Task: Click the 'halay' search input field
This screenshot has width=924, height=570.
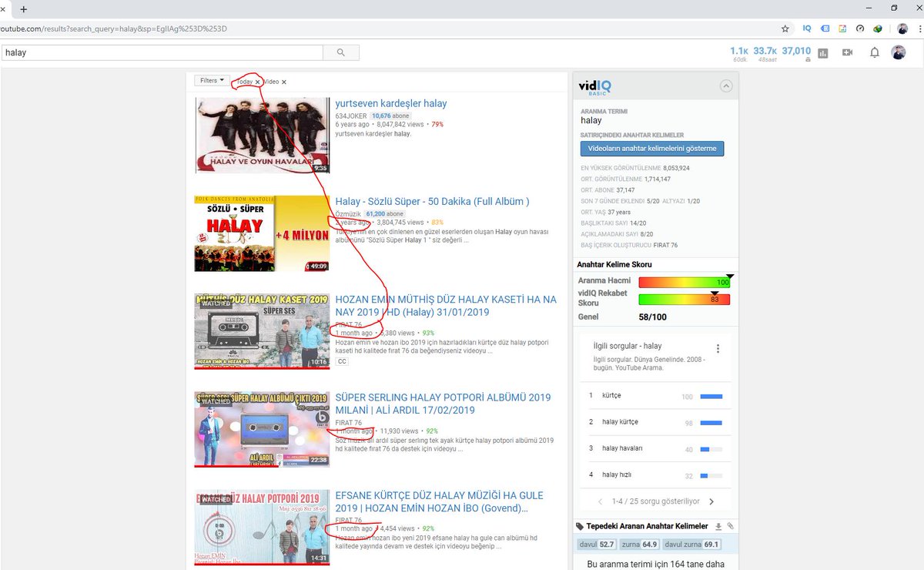Action: [x=162, y=52]
